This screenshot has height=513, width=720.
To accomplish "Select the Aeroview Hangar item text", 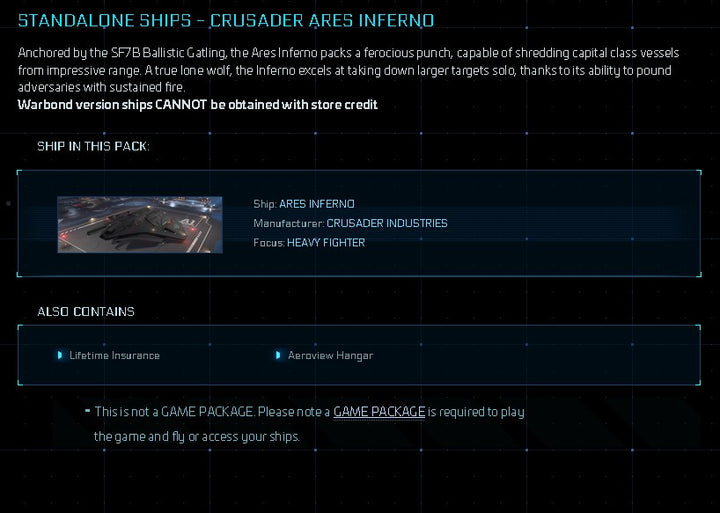I will (x=330, y=355).
